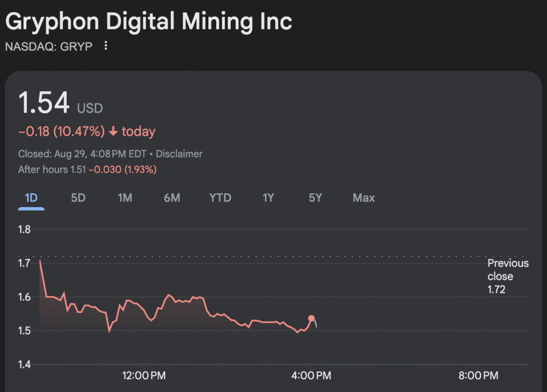
Task: Click the 12:00 PM label on time axis
Action: tap(144, 376)
